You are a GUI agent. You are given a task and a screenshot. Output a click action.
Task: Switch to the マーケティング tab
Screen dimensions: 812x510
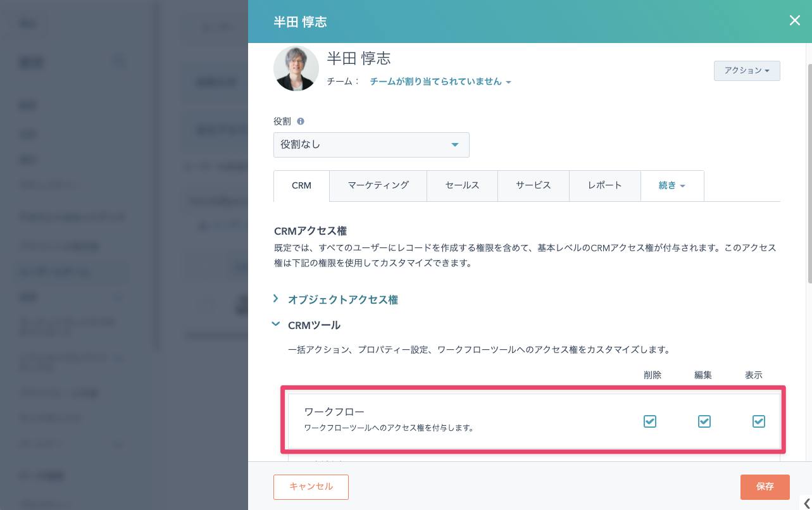coord(378,185)
